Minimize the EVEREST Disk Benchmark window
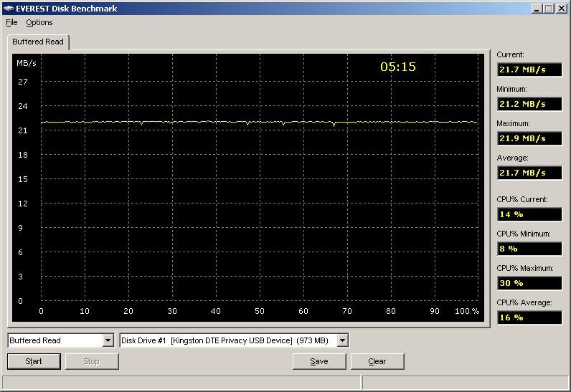Screen dimensions: 571x392 (537, 9)
